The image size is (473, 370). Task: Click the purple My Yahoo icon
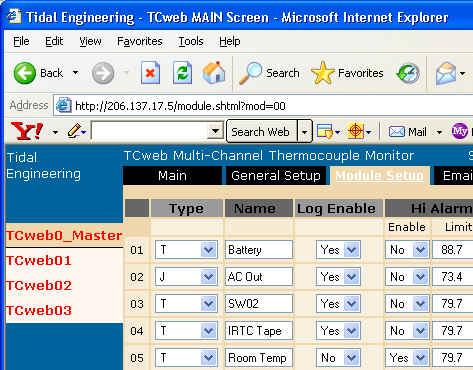pyautogui.click(x=460, y=131)
